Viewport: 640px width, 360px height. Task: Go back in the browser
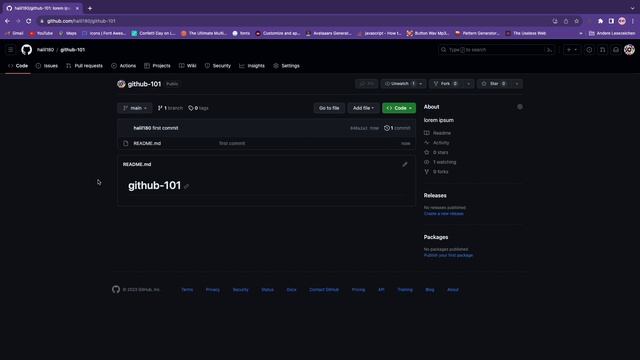[x=7, y=21]
